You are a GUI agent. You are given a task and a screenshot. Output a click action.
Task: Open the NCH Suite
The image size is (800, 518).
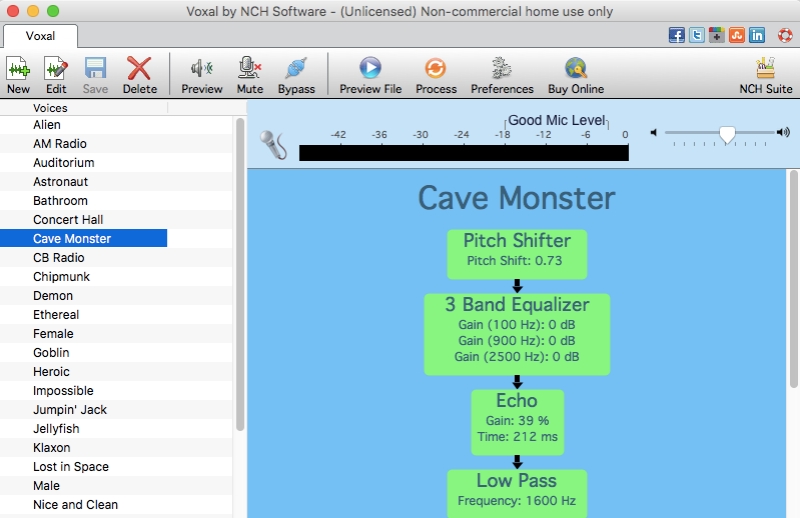[766, 75]
